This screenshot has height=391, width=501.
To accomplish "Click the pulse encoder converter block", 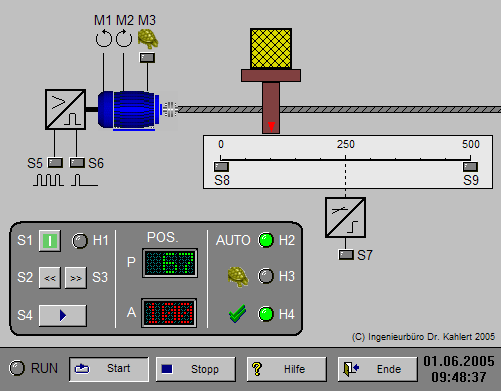I will (66, 109).
